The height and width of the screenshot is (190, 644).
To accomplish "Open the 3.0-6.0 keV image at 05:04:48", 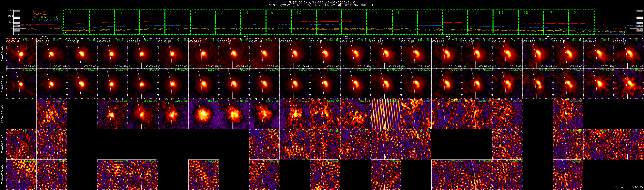I will pos(143,53).
